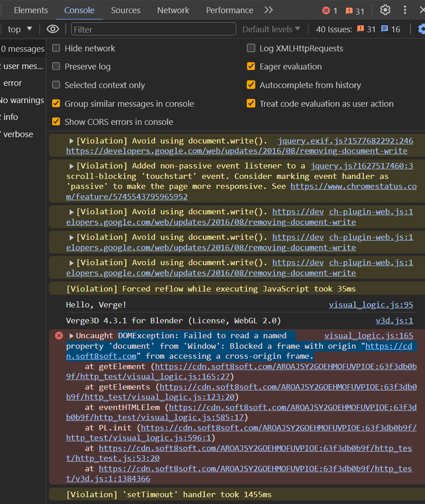Select user messages in sidebar
Viewport: 425px width, 504px height.
tap(23, 66)
